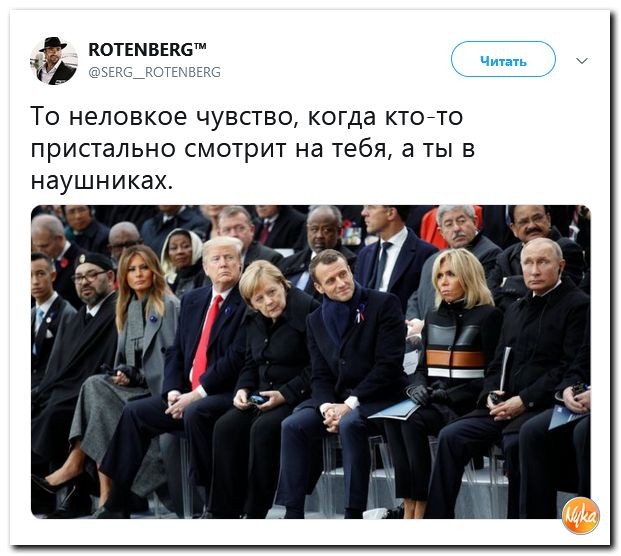Follow the account with the Читать button
The image size is (621, 556).
[x=503, y=59]
